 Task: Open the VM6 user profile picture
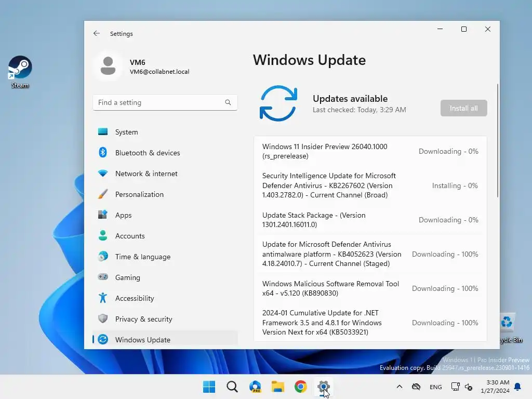pos(108,66)
